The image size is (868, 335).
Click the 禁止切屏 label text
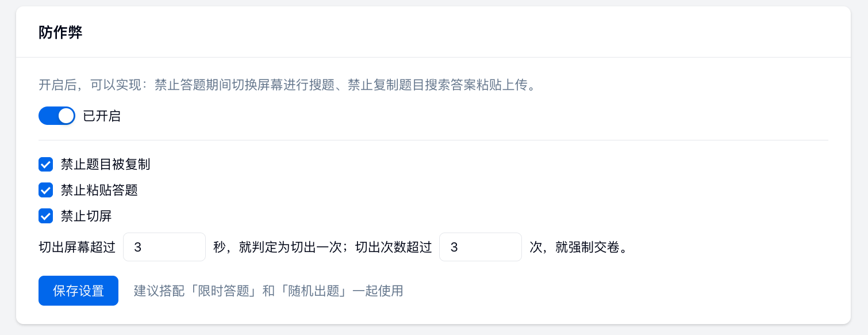click(x=86, y=216)
